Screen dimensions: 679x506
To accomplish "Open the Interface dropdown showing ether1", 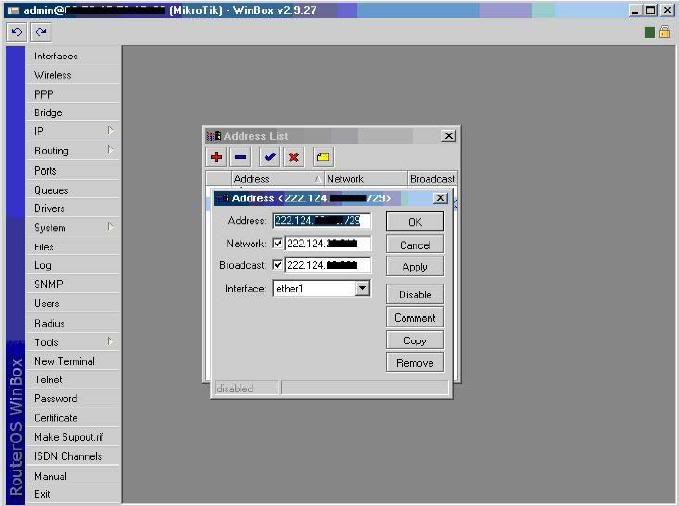I will pyautogui.click(x=362, y=288).
